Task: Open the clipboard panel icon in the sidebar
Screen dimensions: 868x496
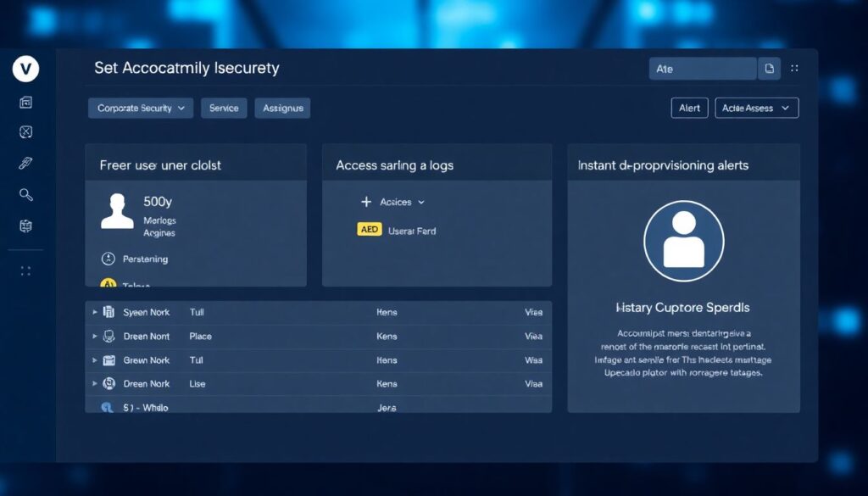Action: click(25, 226)
